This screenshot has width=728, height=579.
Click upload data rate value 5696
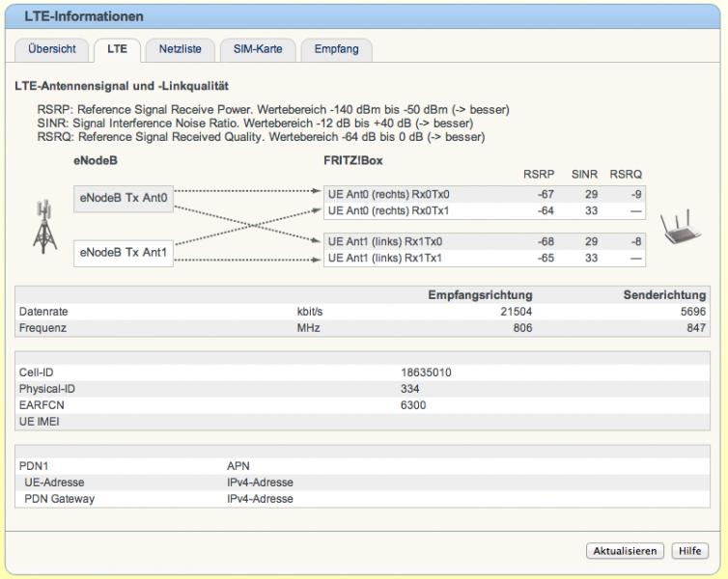point(693,312)
